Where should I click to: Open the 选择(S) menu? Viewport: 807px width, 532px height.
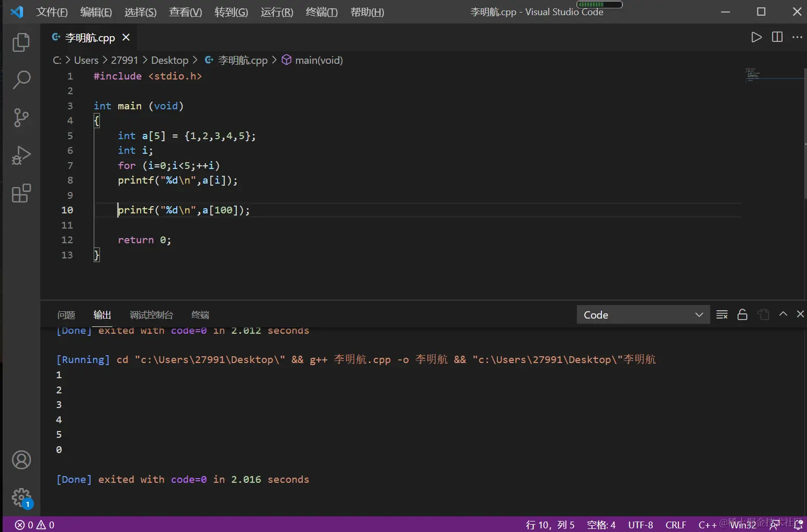pos(141,12)
